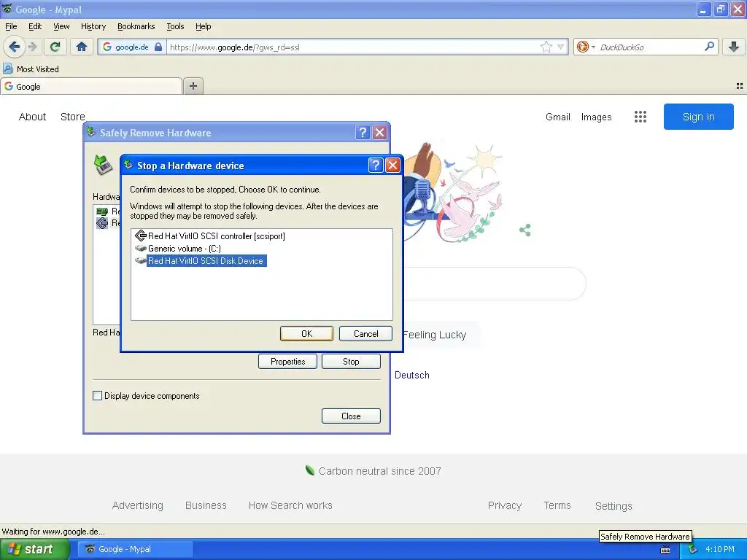Open the Help menu

(203, 26)
